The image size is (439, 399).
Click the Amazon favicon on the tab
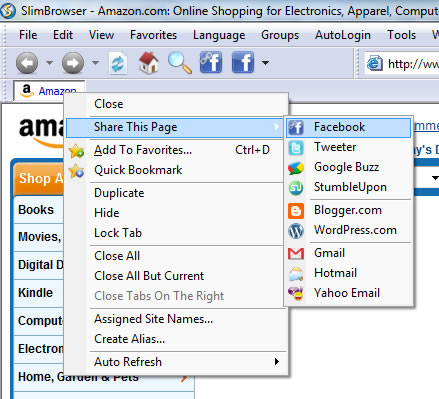[x=26, y=91]
